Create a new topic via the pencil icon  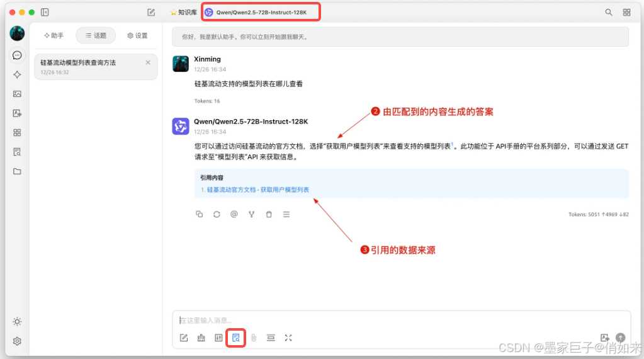(x=151, y=13)
